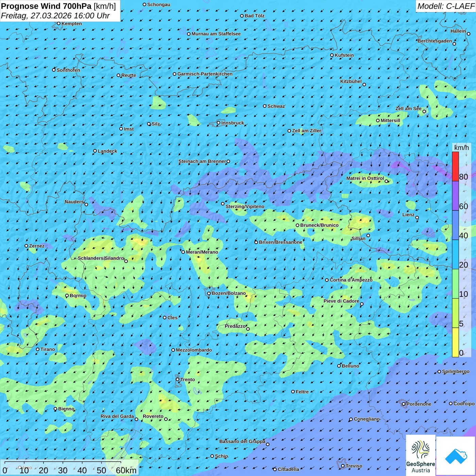Screen dimensions: 476x476
Task: Click the Kufstein city label
Action: coord(344,55)
